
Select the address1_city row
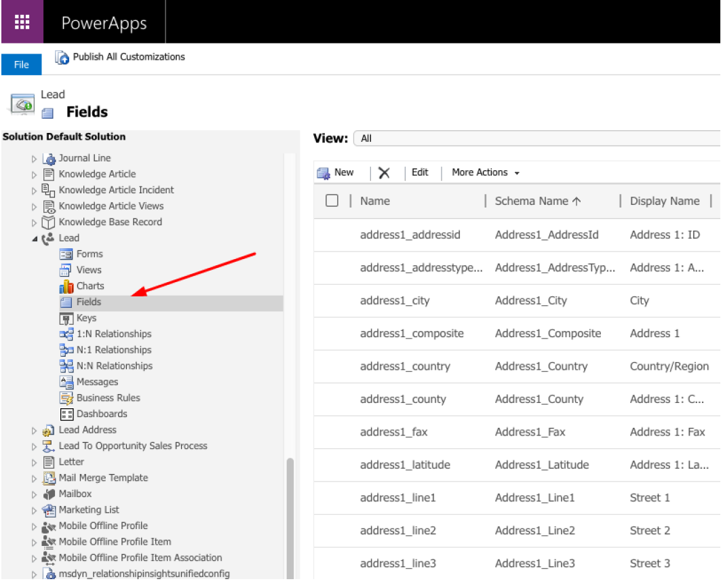click(517, 300)
